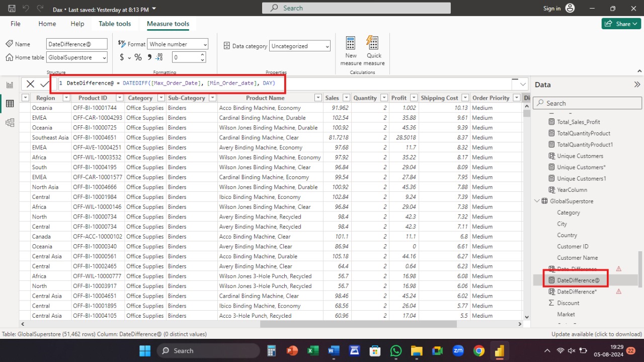Screen dimensions: 644x362
Task: Open File Explorer from the taskbar
Action: click(x=416, y=350)
